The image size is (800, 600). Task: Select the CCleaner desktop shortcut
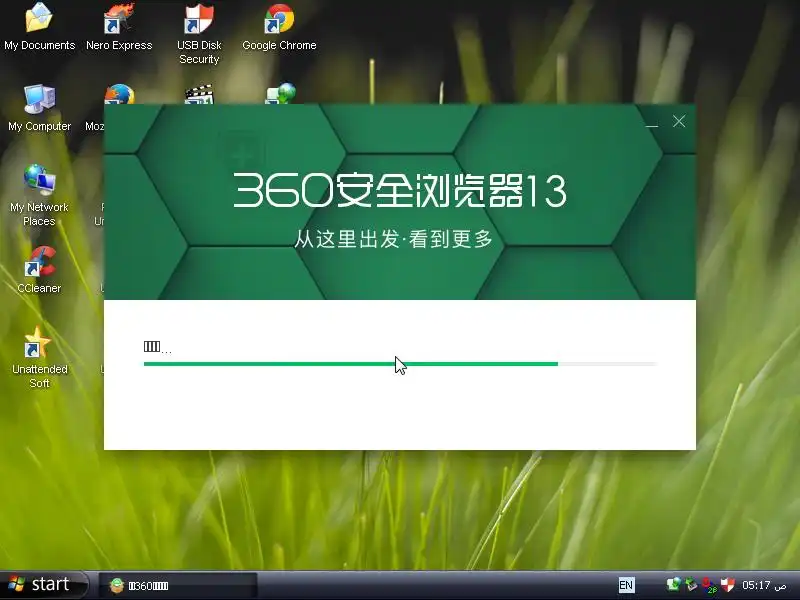point(39,270)
